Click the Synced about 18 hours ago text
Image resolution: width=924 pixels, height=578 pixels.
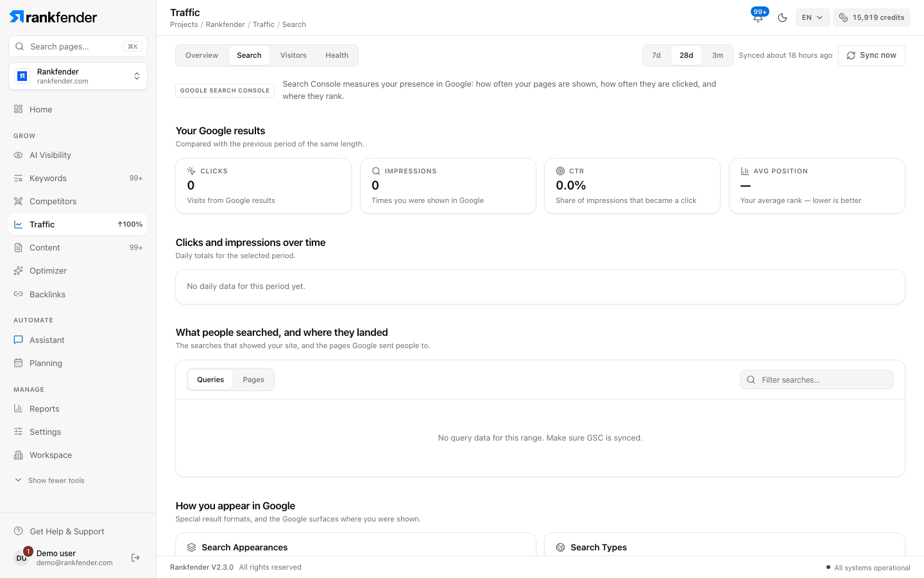click(785, 55)
